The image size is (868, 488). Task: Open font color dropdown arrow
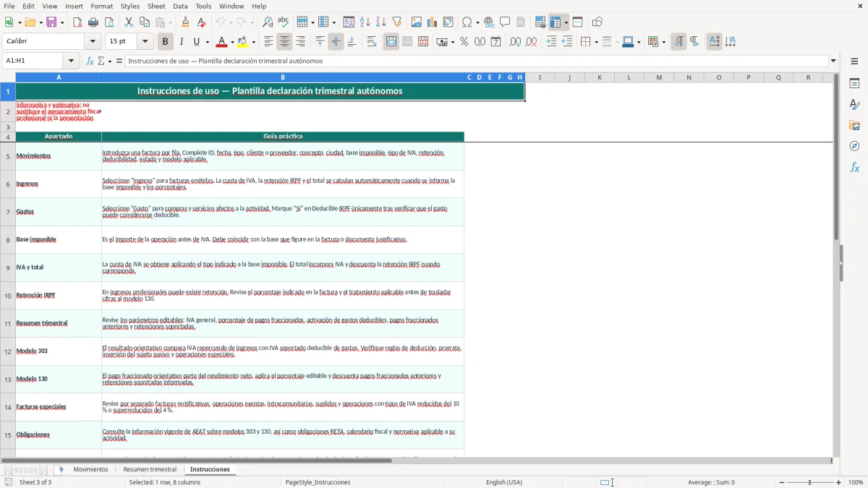pyautogui.click(x=232, y=42)
